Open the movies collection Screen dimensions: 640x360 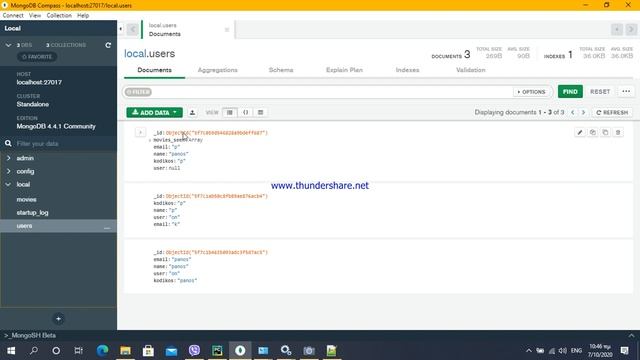coord(27,200)
